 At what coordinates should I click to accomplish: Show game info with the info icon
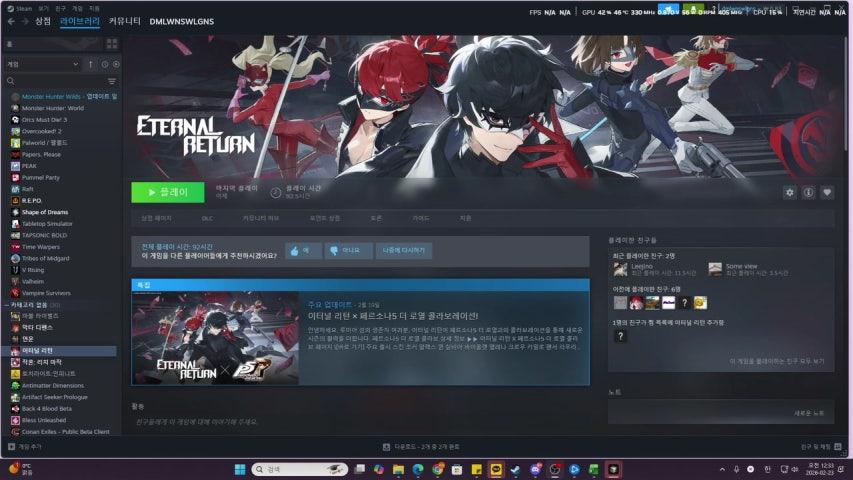[808, 192]
